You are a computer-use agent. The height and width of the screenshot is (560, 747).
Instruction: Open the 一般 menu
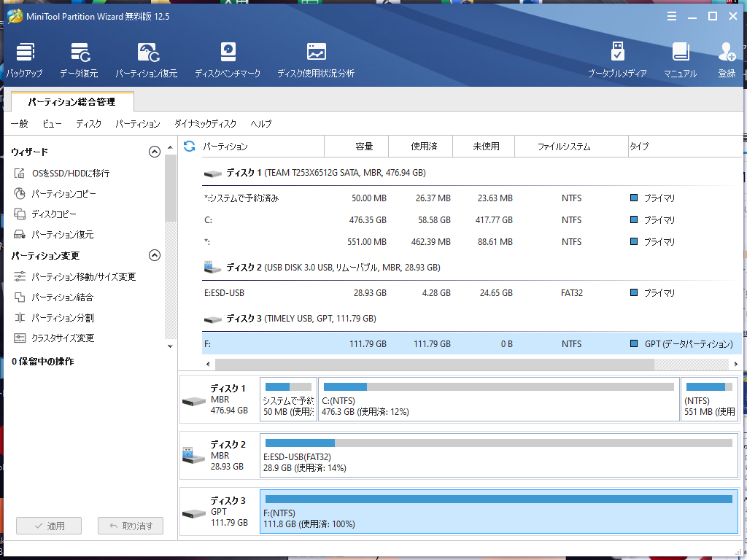pyautogui.click(x=20, y=124)
